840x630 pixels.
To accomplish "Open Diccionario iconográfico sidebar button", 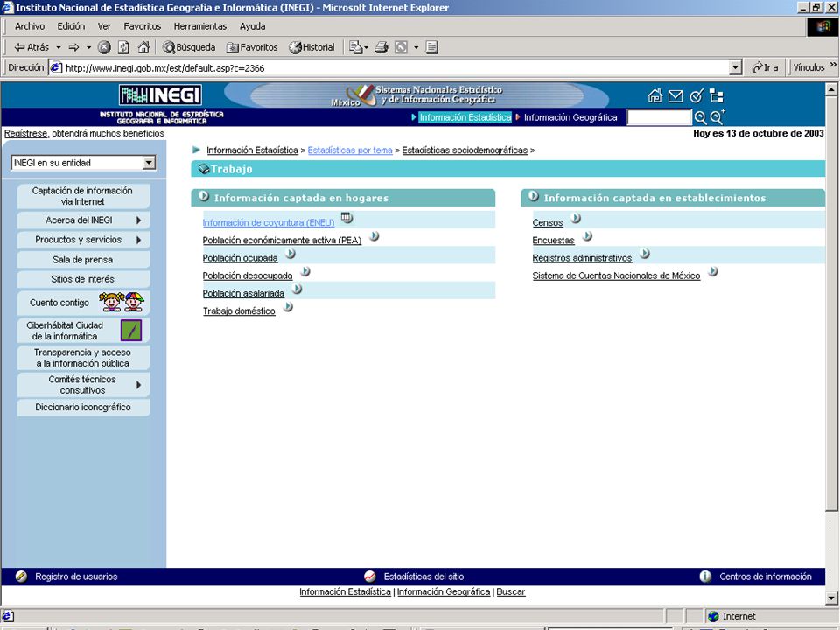I will [x=83, y=407].
